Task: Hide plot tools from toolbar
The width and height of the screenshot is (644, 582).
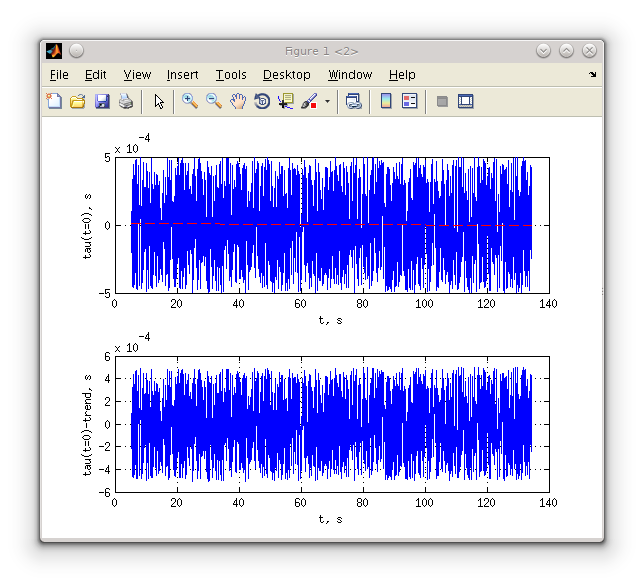Action: [x=442, y=101]
